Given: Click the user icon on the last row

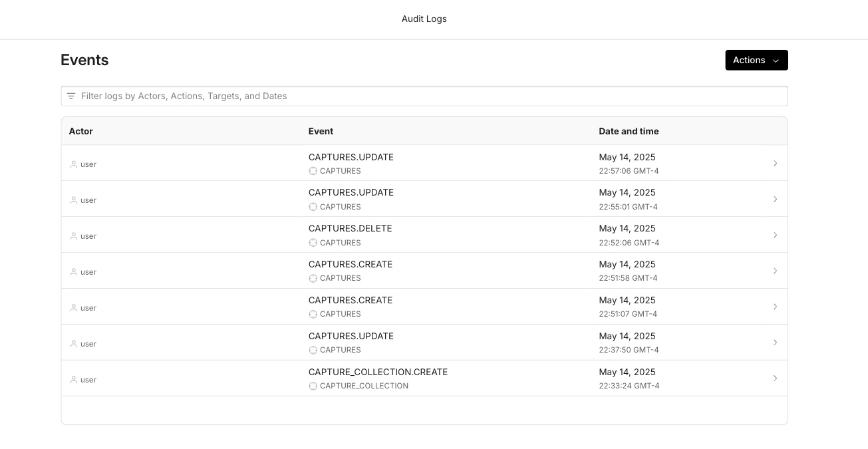Looking at the screenshot, I should pyautogui.click(x=73, y=379).
